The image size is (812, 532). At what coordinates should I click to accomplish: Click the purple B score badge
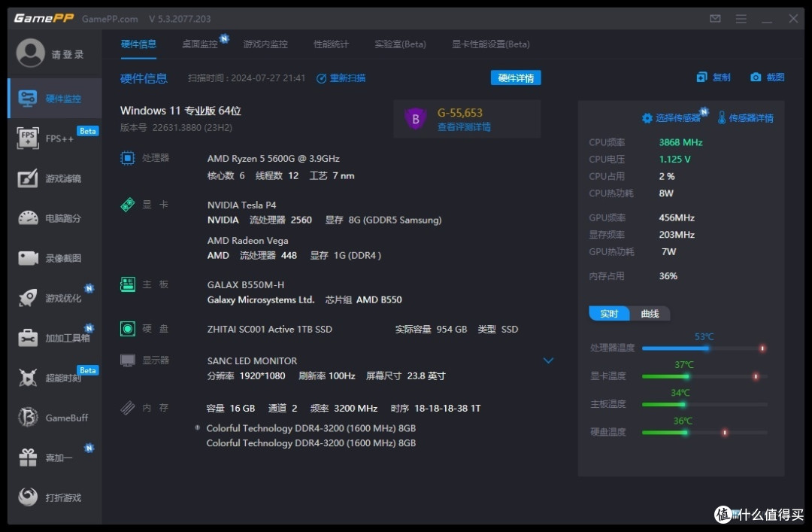coord(415,119)
